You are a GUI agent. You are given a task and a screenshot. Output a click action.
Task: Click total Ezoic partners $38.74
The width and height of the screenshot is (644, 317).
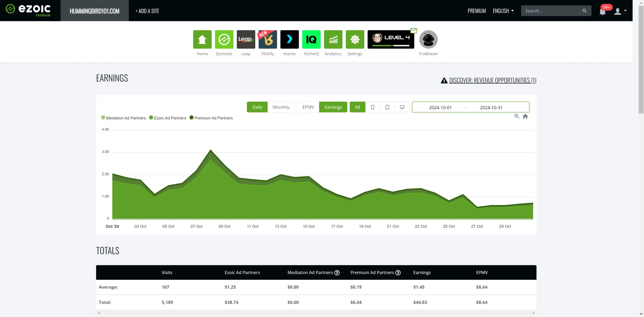click(x=231, y=302)
